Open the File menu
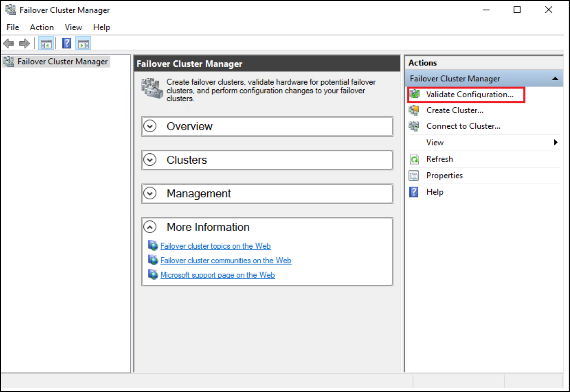The width and height of the screenshot is (570, 392). tap(13, 27)
